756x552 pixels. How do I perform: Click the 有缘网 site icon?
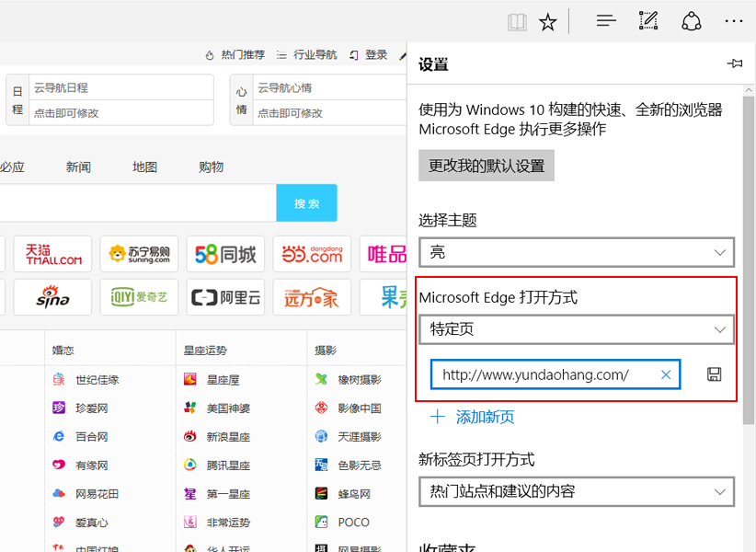coord(59,465)
